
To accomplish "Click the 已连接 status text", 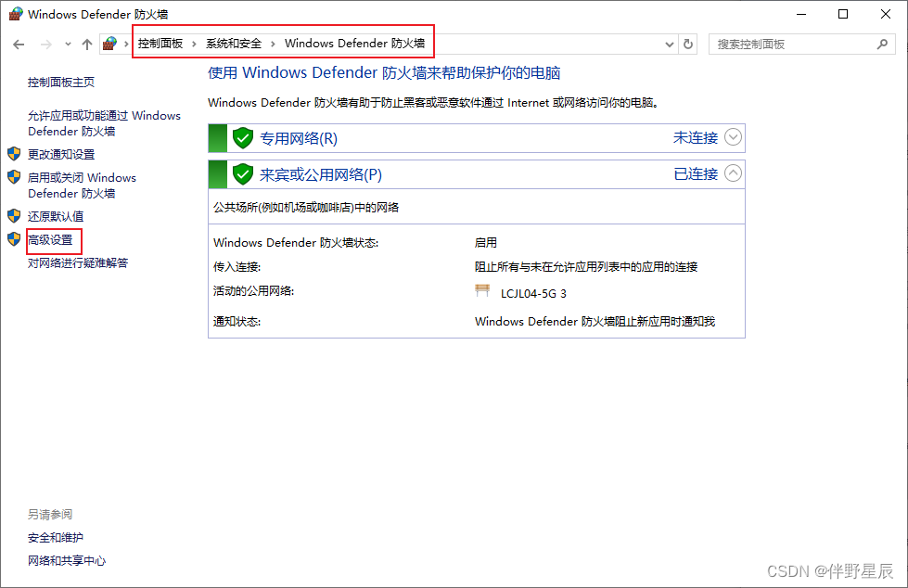I will pos(696,173).
